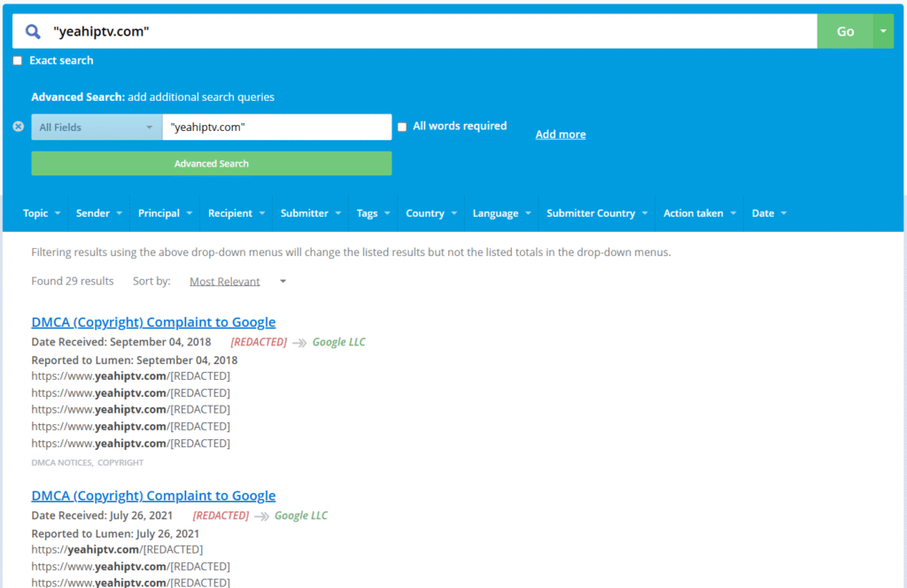Click the advanced query text field
Screen dimensions: 907x588
pos(276,128)
